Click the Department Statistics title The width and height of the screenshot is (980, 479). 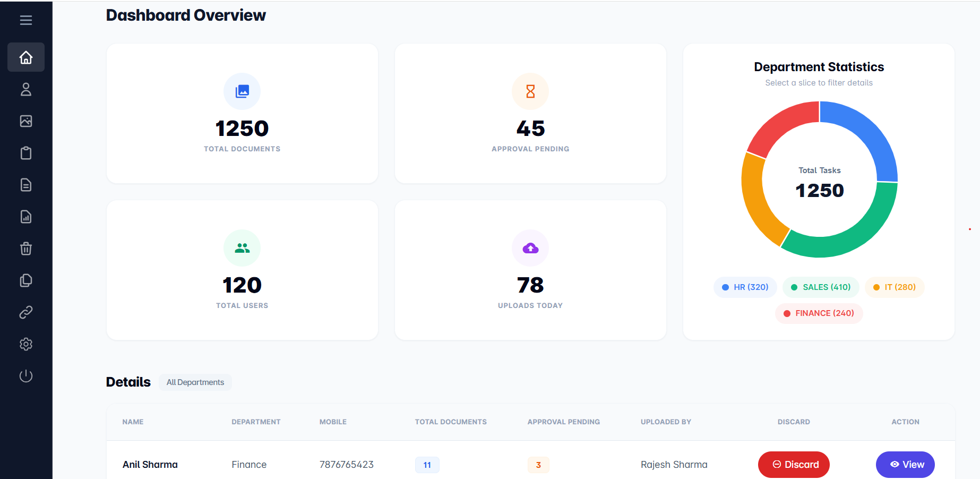819,67
